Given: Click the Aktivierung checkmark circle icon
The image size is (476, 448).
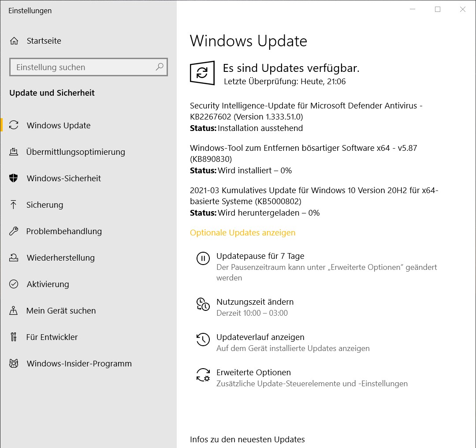Looking at the screenshot, I should tap(14, 284).
